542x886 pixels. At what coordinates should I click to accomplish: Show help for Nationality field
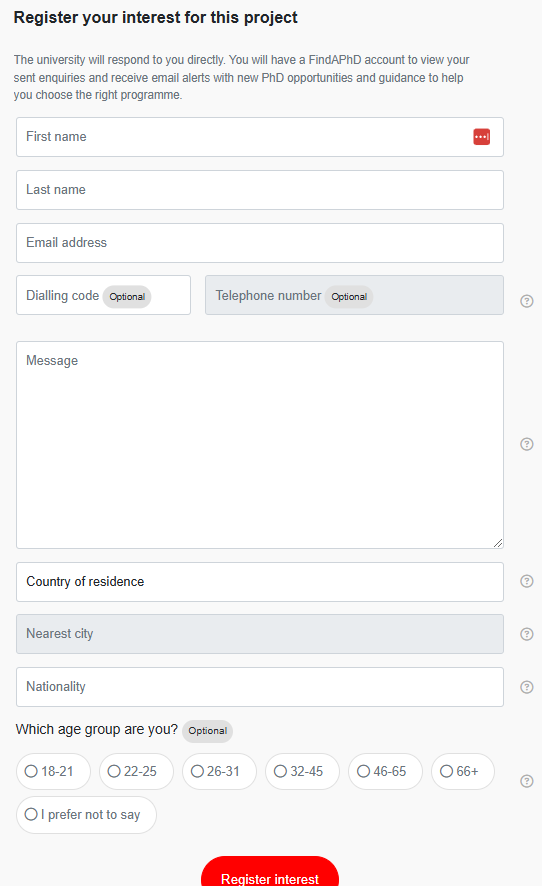point(527,687)
